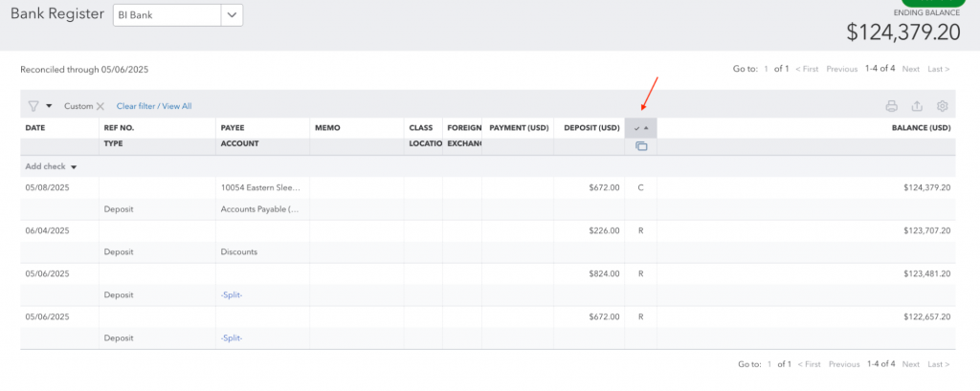This screenshot has width=980, height=391.
Task: Open filter options arrow next to funnel
Action: (x=49, y=106)
